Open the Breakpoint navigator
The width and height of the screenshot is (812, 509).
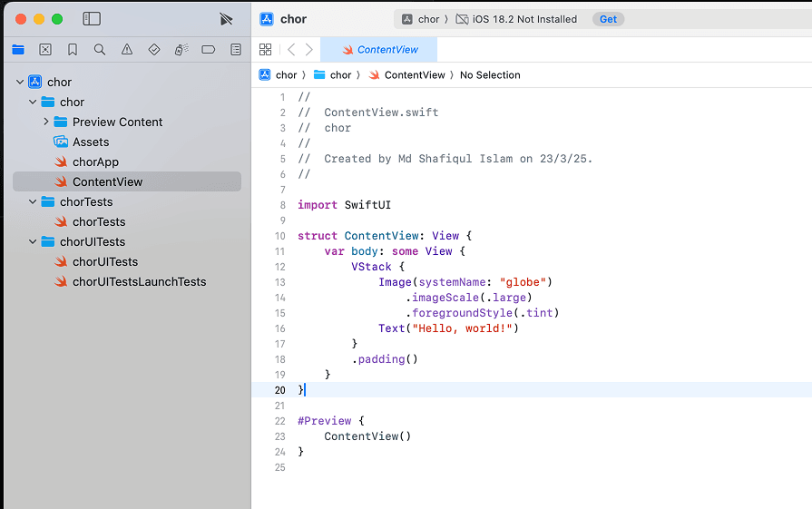click(209, 50)
